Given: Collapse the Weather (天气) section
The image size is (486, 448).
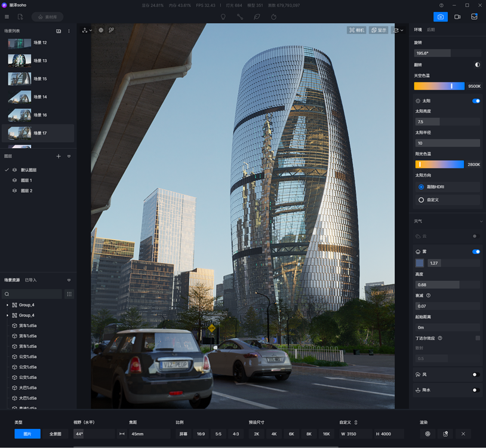Looking at the screenshot, I should [x=481, y=222].
